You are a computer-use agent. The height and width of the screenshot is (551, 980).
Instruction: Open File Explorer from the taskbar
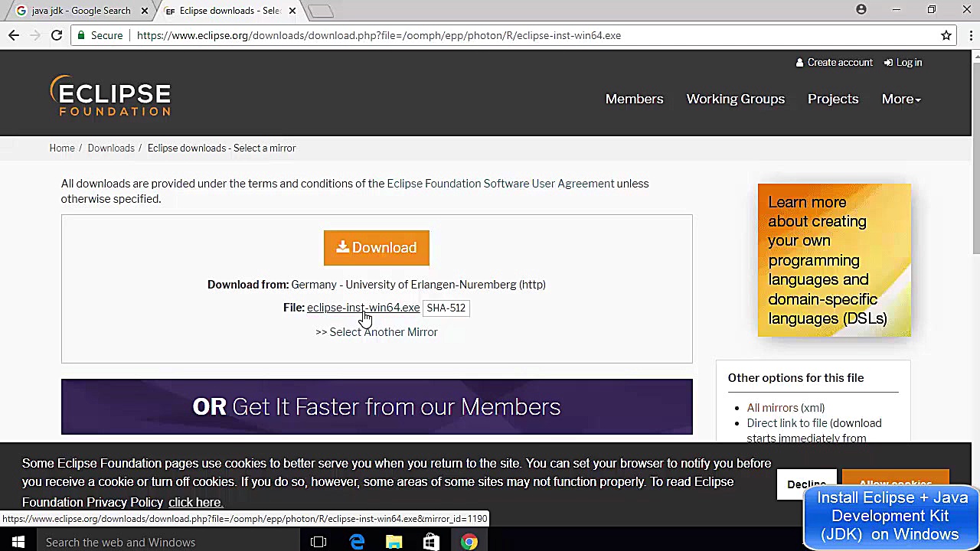[394, 542]
